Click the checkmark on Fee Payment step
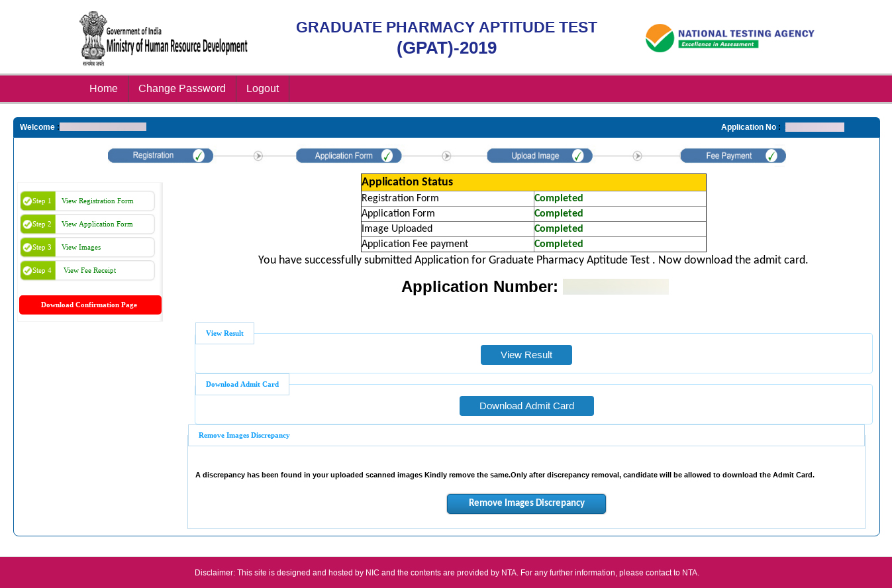The height and width of the screenshot is (588, 892). [771, 155]
